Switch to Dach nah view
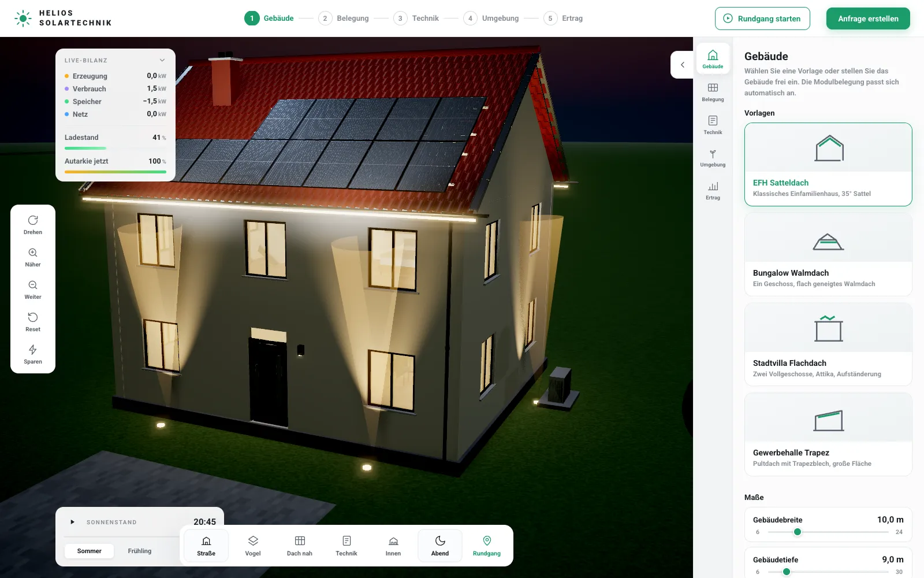 click(x=300, y=546)
